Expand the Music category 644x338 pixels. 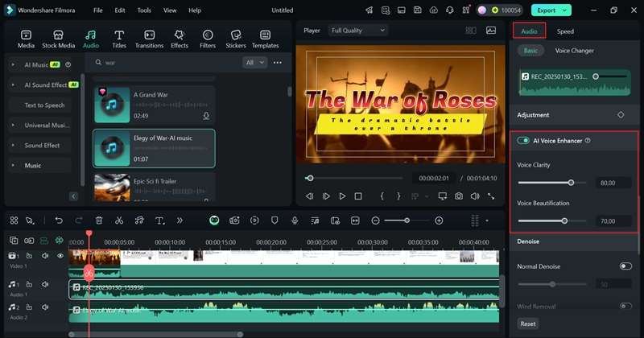13,166
